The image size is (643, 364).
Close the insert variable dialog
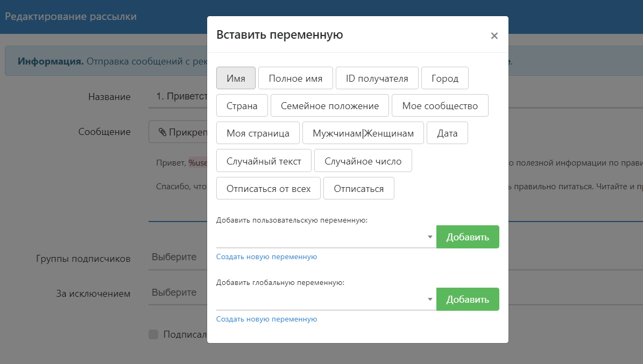pos(494,36)
